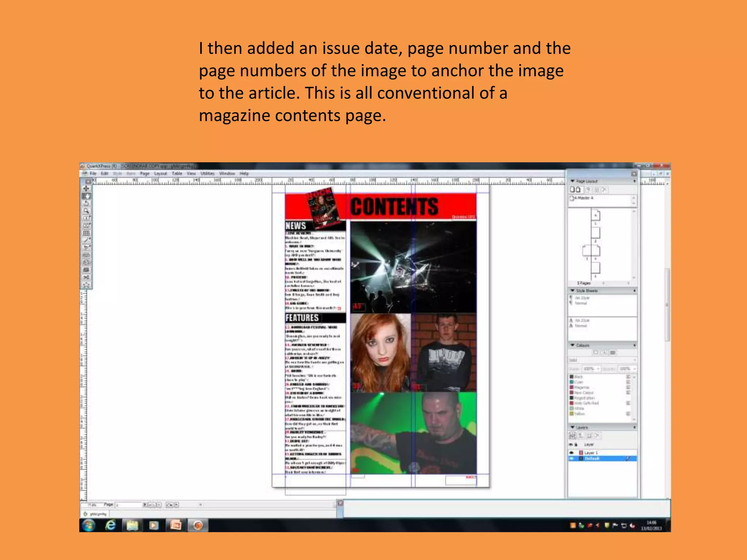Select Layer 1 in Layers panel

[602, 453]
